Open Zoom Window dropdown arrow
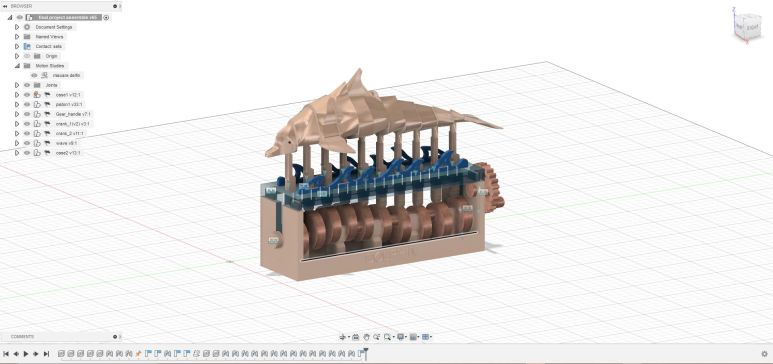This screenshot has height=364, width=773. pyautogui.click(x=394, y=337)
